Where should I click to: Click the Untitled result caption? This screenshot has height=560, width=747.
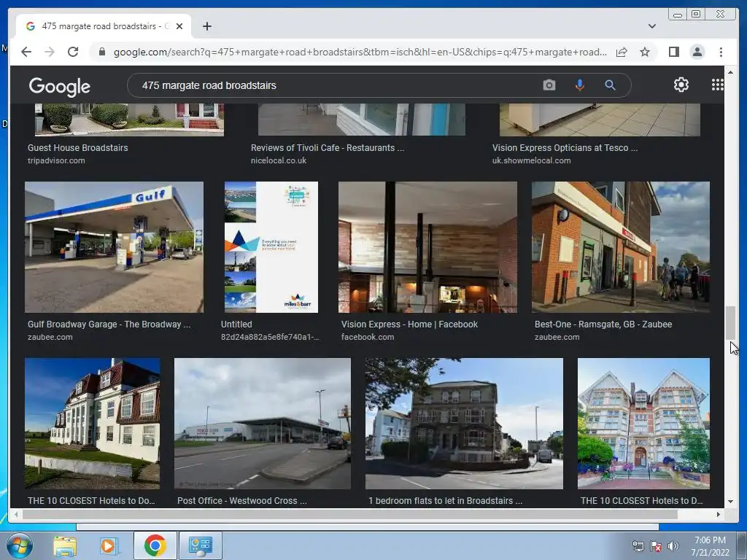(x=236, y=324)
